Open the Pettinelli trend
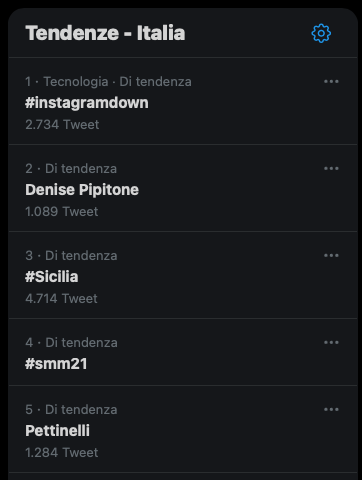The width and height of the screenshot is (362, 480). pos(57,430)
